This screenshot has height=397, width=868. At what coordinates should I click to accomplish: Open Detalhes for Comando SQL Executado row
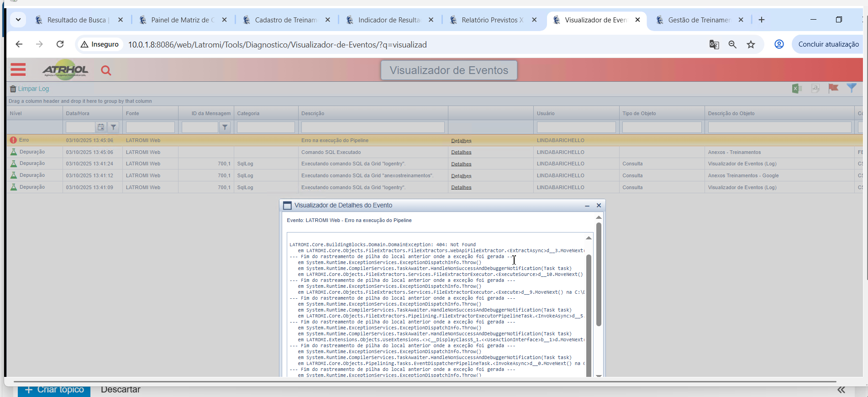[x=461, y=152]
